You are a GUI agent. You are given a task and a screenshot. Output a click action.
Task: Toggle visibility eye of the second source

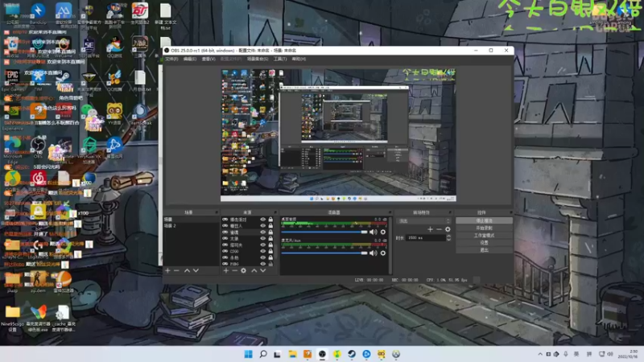coord(263,226)
